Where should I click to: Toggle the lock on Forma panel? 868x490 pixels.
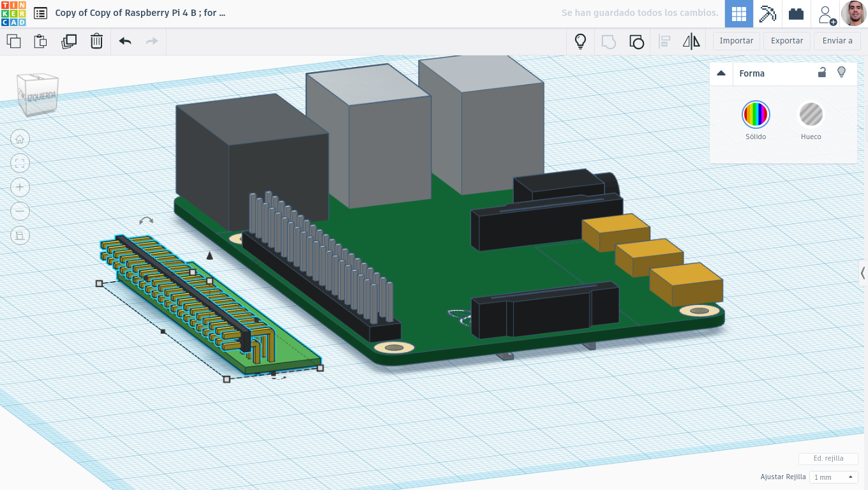pyautogui.click(x=822, y=73)
